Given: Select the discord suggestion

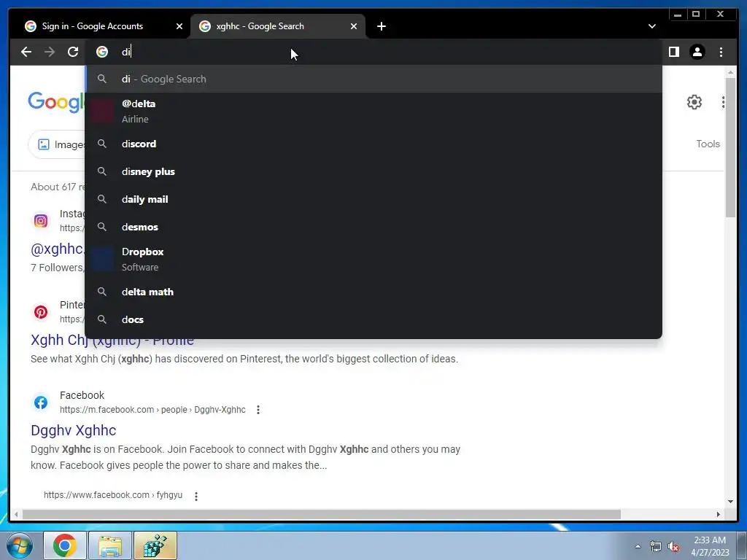Looking at the screenshot, I should pos(373,144).
